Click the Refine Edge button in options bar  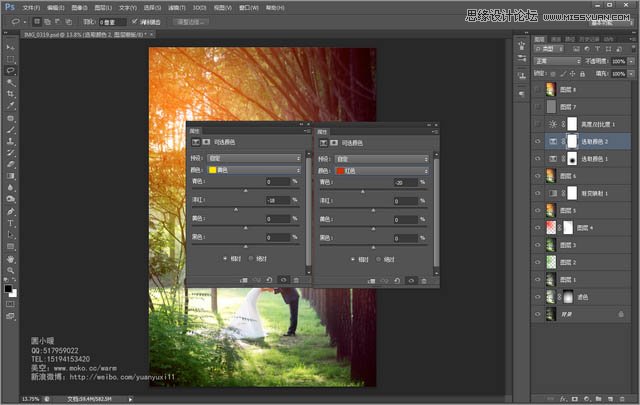191,22
